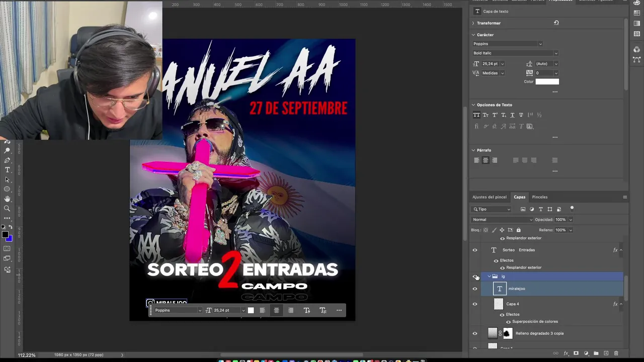Align paragraph text left in Properties
Image resolution: width=644 pixels, height=362 pixels.
[x=476, y=160]
